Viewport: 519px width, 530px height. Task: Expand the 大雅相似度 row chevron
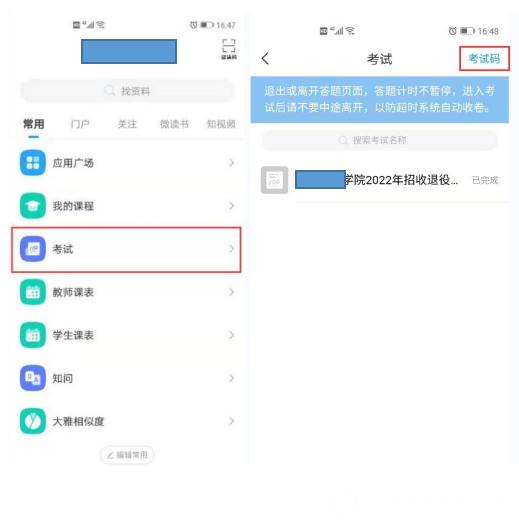click(x=232, y=421)
